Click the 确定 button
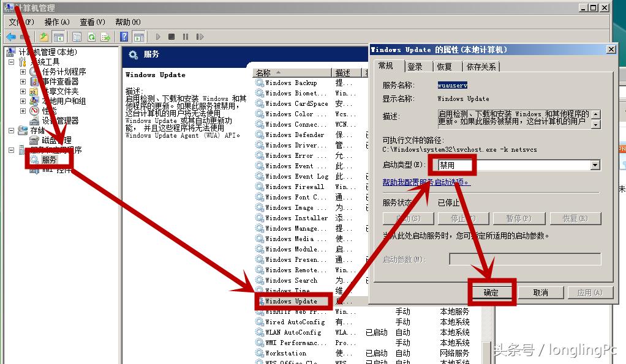The width and height of the screenshot is (626, 364). [x=492, y=292]
